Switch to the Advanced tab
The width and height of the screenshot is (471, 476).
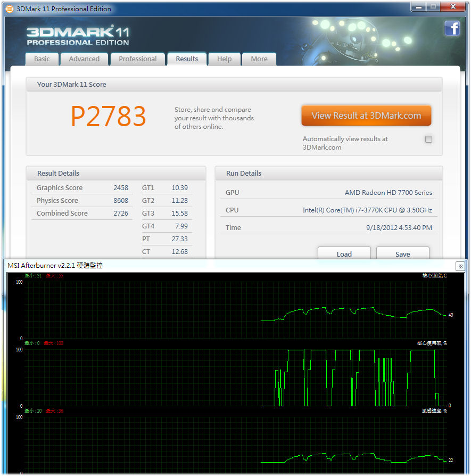click(84, 59)
